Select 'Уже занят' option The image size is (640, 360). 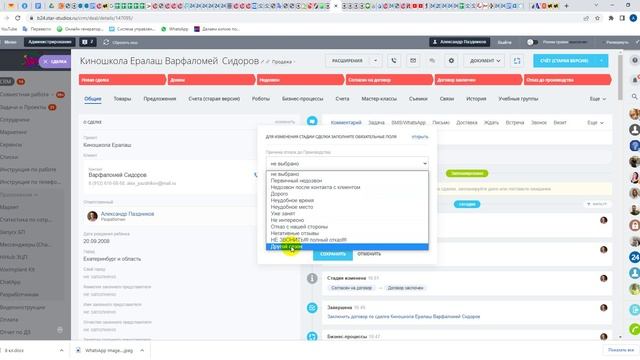point(347,213)
